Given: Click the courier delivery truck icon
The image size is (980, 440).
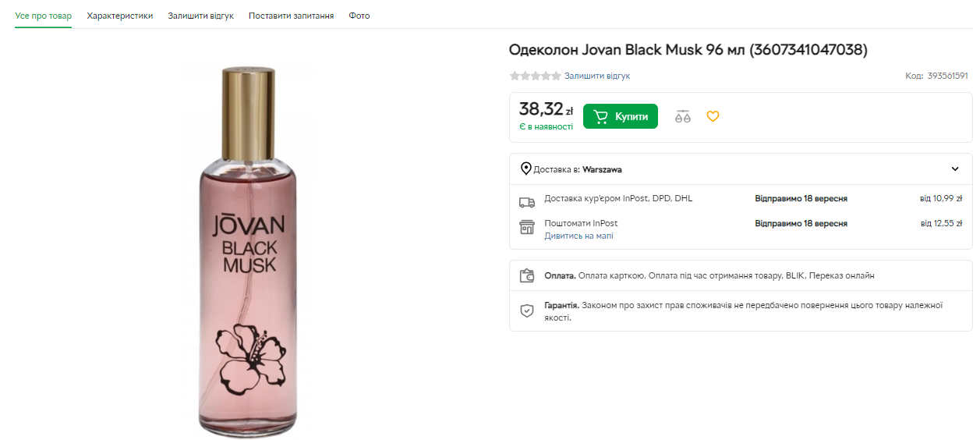Looking at the screenshot, I should pos(527,202).
